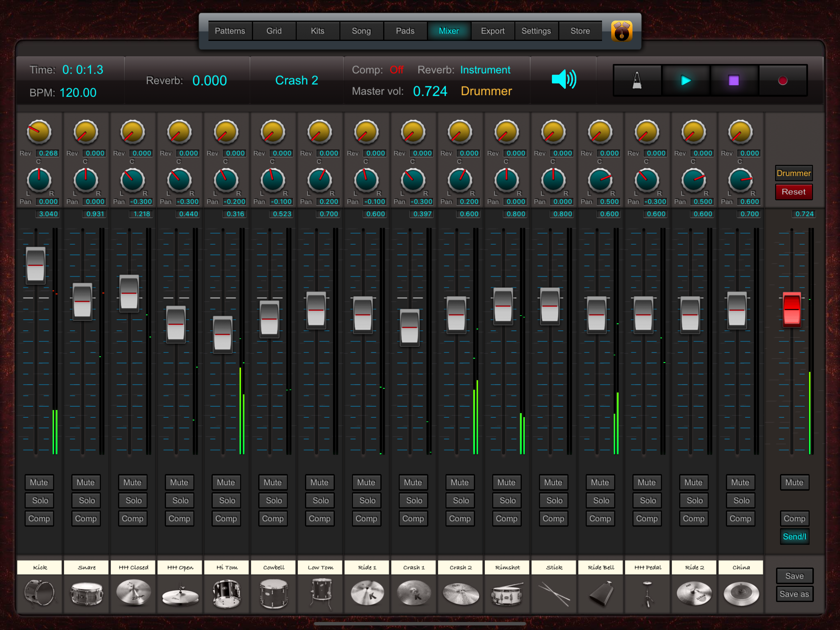Click the speaker volume icon

(564, 79)
